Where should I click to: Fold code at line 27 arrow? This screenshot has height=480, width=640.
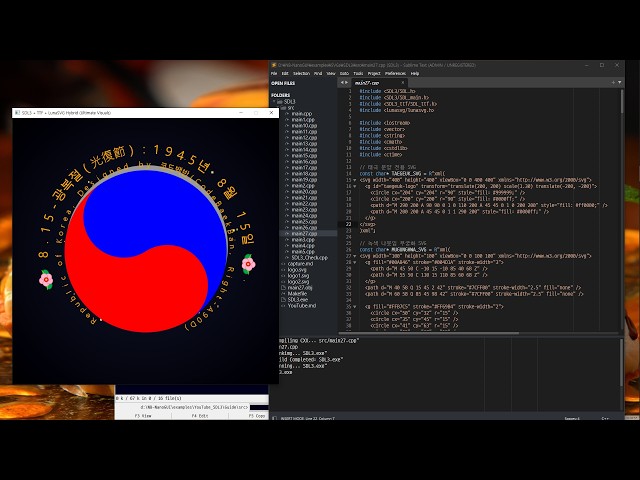click(354, 256)
